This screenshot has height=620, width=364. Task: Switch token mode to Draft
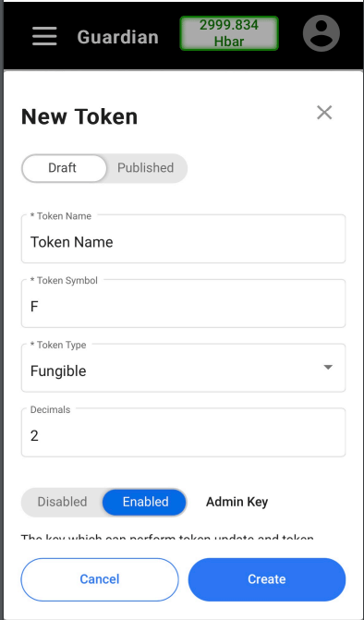(x=64, y=168)
